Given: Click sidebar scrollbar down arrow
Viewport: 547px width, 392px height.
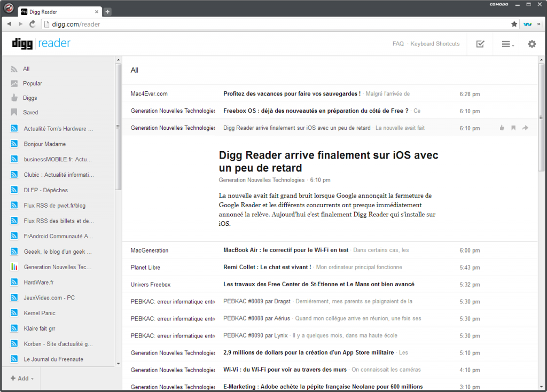Looking at the screenshot, I should click(x=118, y=363).
